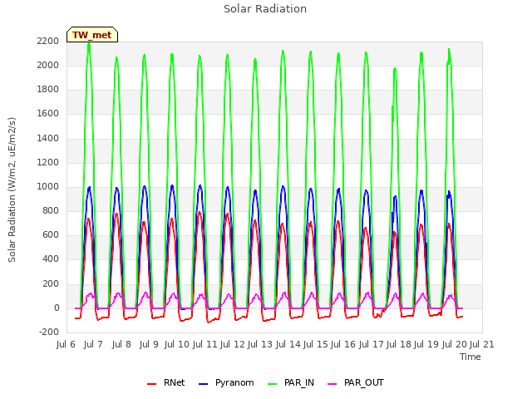The width and height of the screenshot is (532, 399).
Task: Click the Jul 18 x-axis tick label
Action: pos(399,344)
